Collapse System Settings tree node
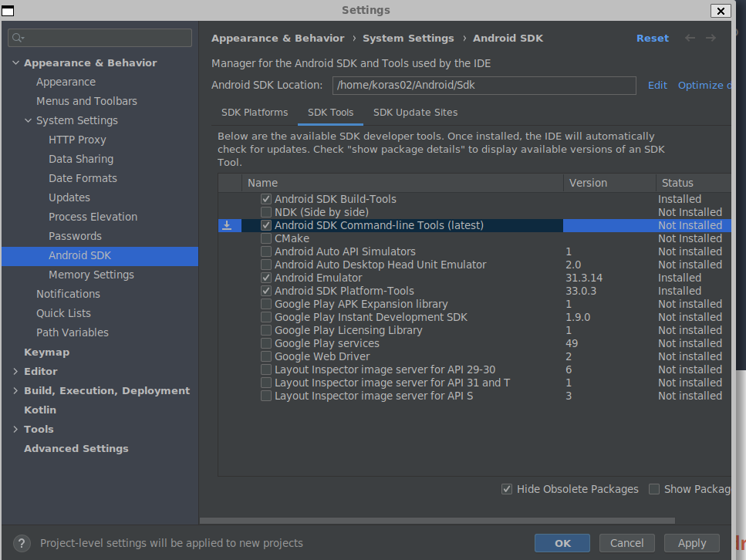Viewport: 746px width, 560px height. [28, 120]
